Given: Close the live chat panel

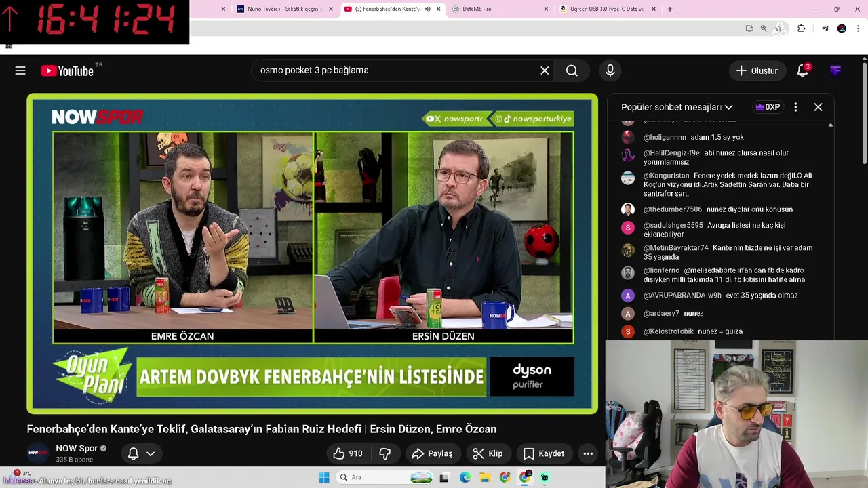Looking at the screenshot, I should point(818,107).
